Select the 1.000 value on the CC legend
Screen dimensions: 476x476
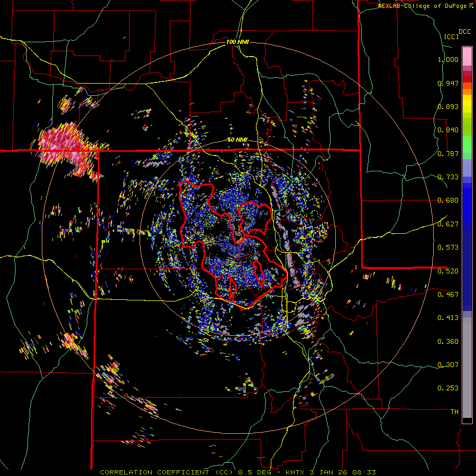coord(448,59)
